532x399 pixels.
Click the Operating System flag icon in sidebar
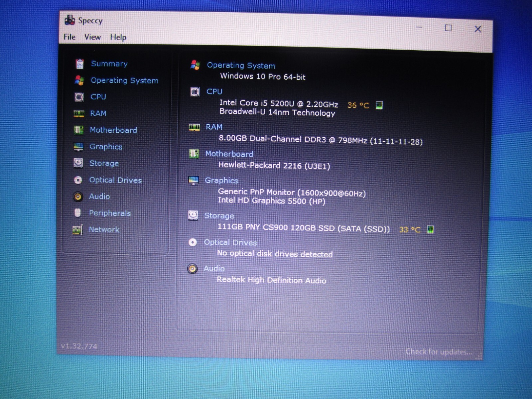click(79, 80)
